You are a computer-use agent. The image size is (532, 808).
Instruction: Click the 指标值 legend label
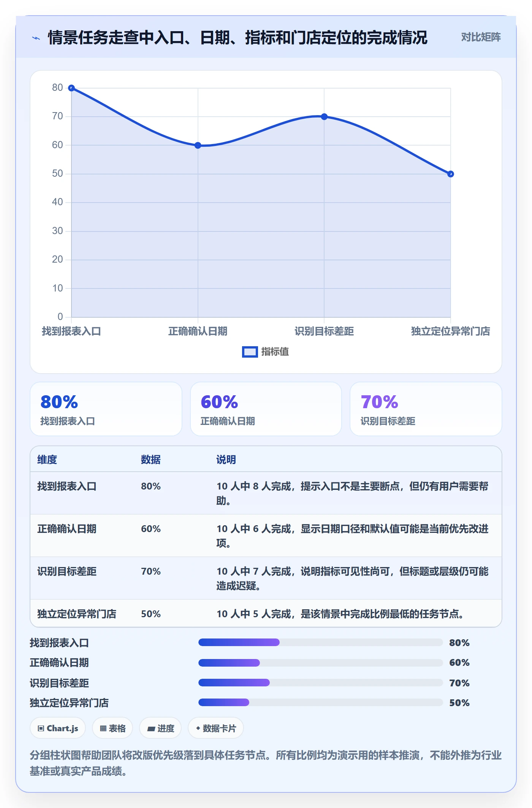click(x=275, y=352)
